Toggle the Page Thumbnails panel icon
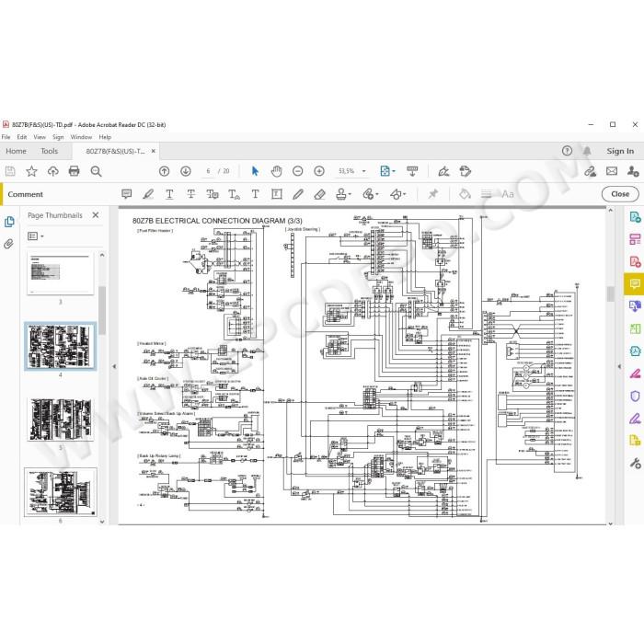 click(x=9, y=222)
